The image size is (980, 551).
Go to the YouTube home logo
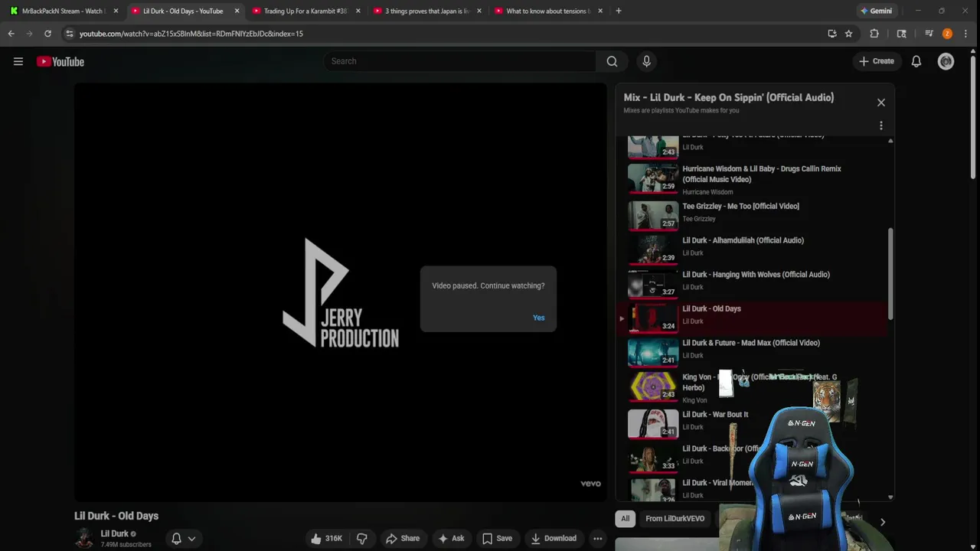click(x=60, y=61)
